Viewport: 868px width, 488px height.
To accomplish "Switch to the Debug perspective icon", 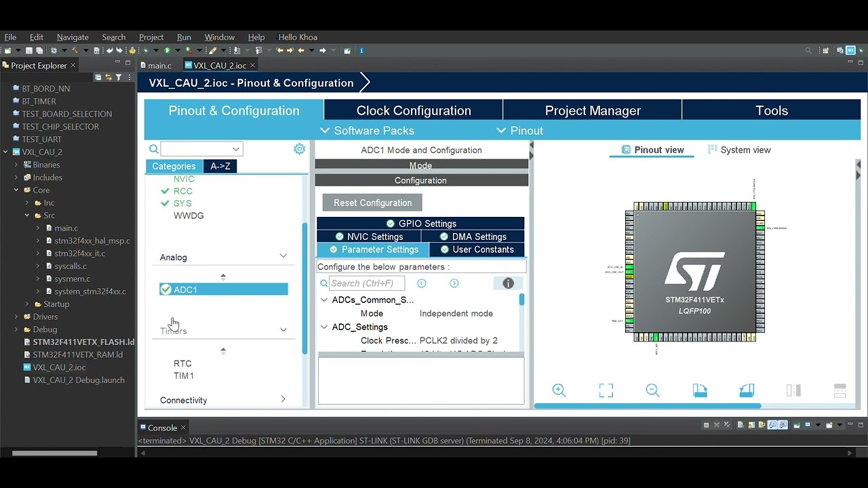I will pos(861,50).
